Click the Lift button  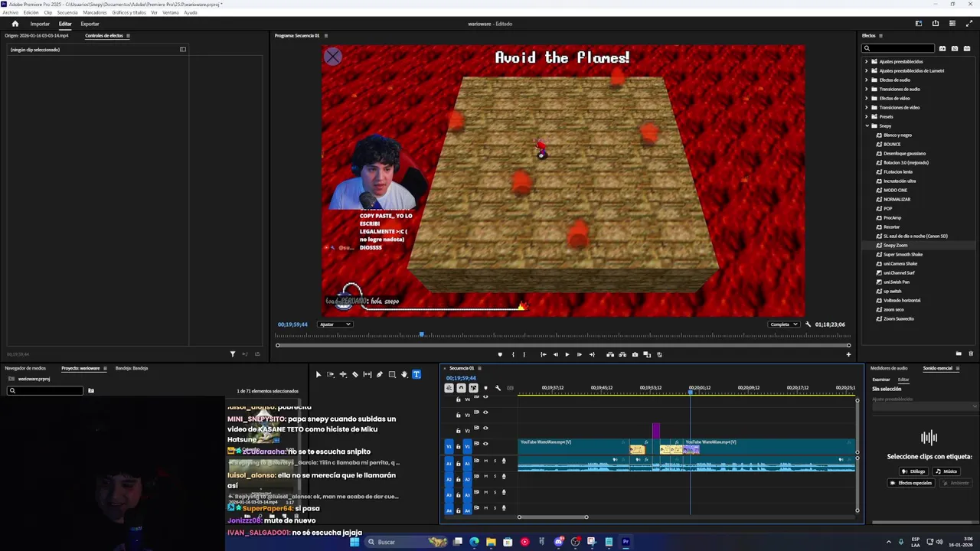(610, 354)
